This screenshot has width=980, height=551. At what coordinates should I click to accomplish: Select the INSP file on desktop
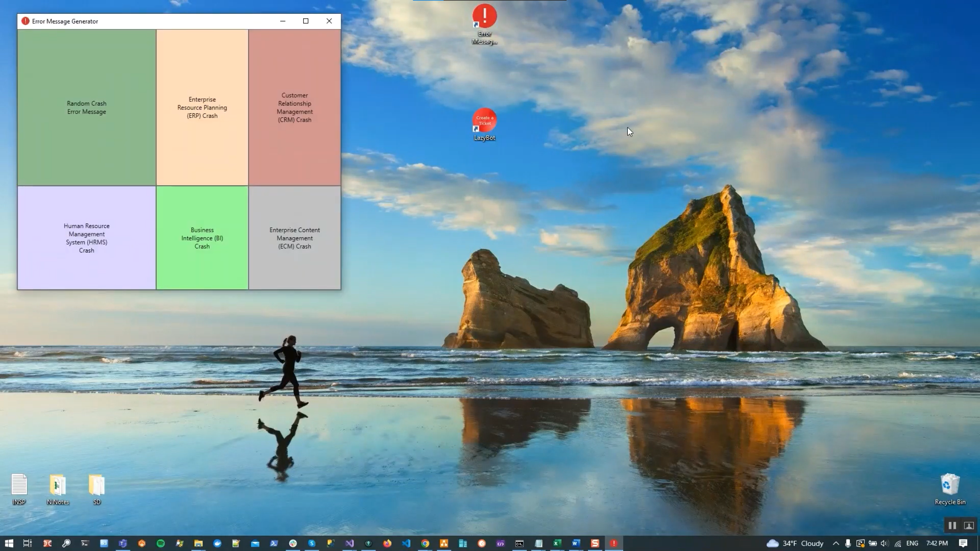tap(19, 489)
